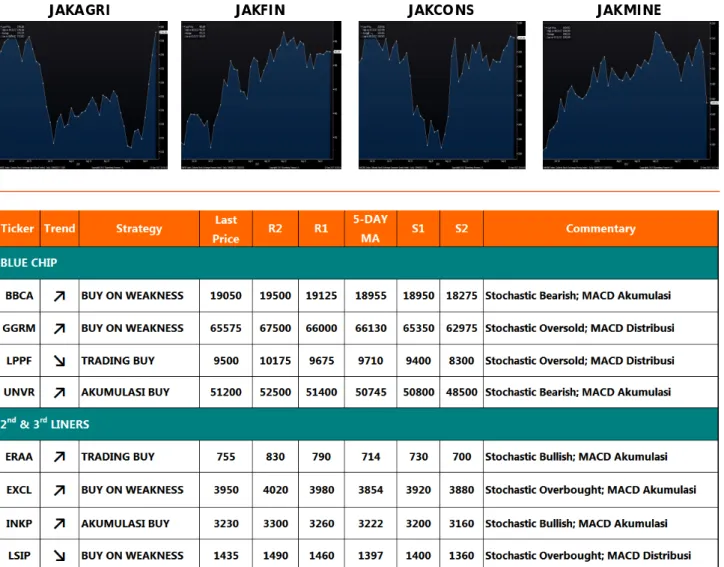
Task: Click EXCL S1 value 3920
Action: coord(418,490)
